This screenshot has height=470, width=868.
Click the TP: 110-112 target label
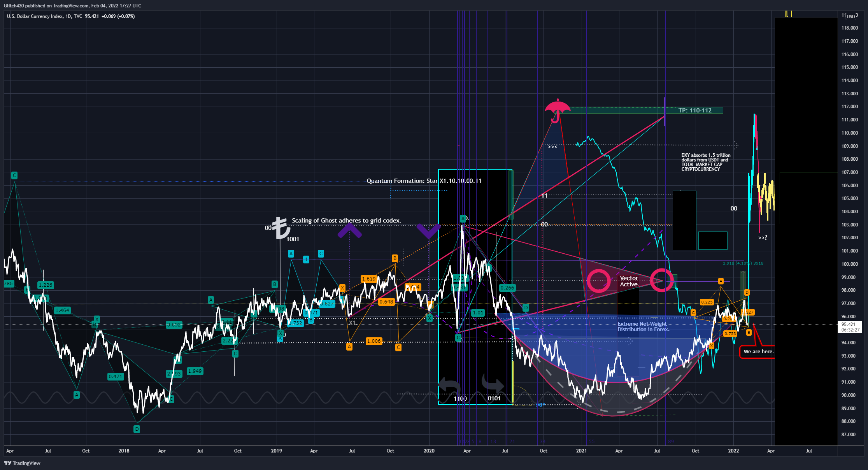[695, 110]
